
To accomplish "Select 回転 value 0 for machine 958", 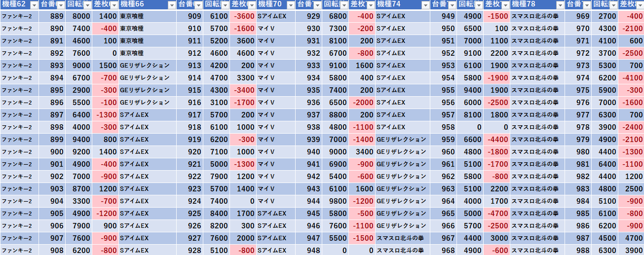I will pyautogui.click(x=470, y=127).
